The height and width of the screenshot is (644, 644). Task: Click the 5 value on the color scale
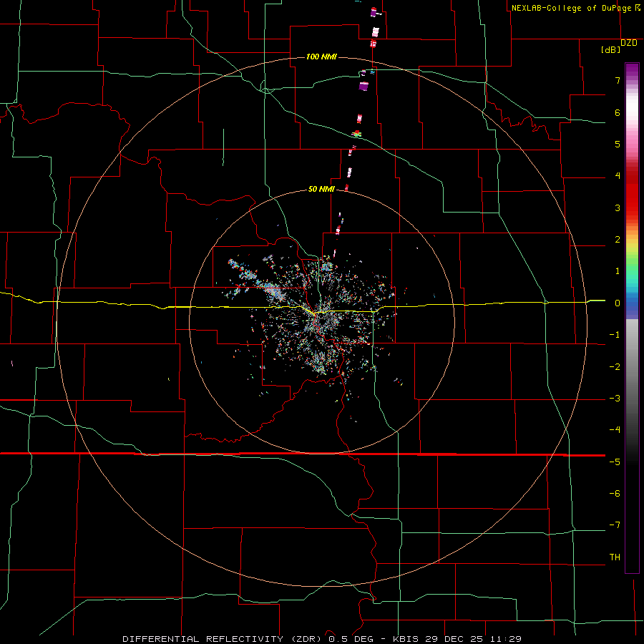point(618,144)
